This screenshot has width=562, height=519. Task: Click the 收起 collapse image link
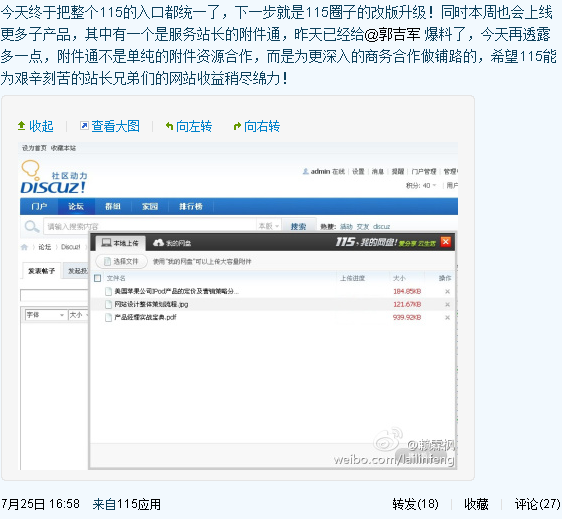pos(41,126)
